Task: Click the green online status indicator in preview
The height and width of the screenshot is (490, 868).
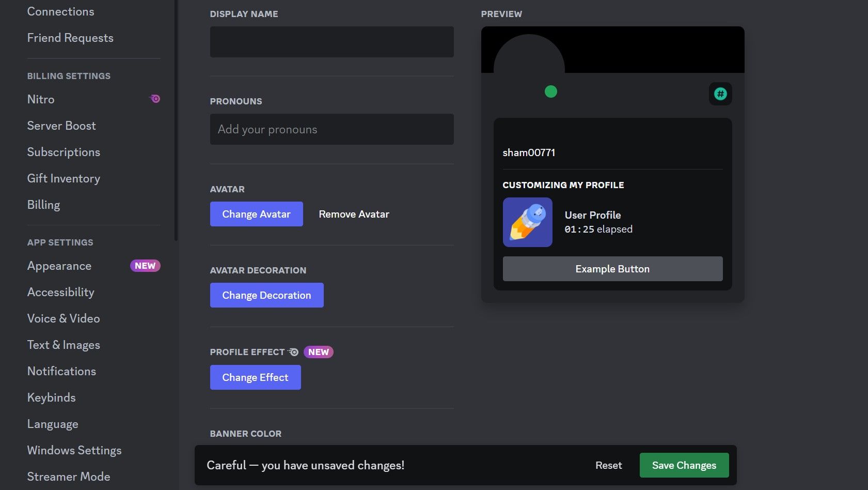Action: (550, 91)
